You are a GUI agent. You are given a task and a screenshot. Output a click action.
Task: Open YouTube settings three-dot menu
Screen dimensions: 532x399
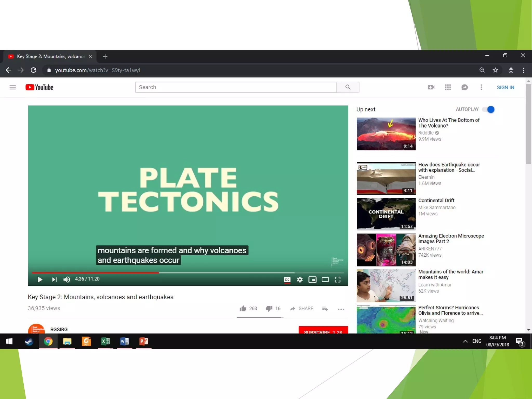(x=481, y=87)
